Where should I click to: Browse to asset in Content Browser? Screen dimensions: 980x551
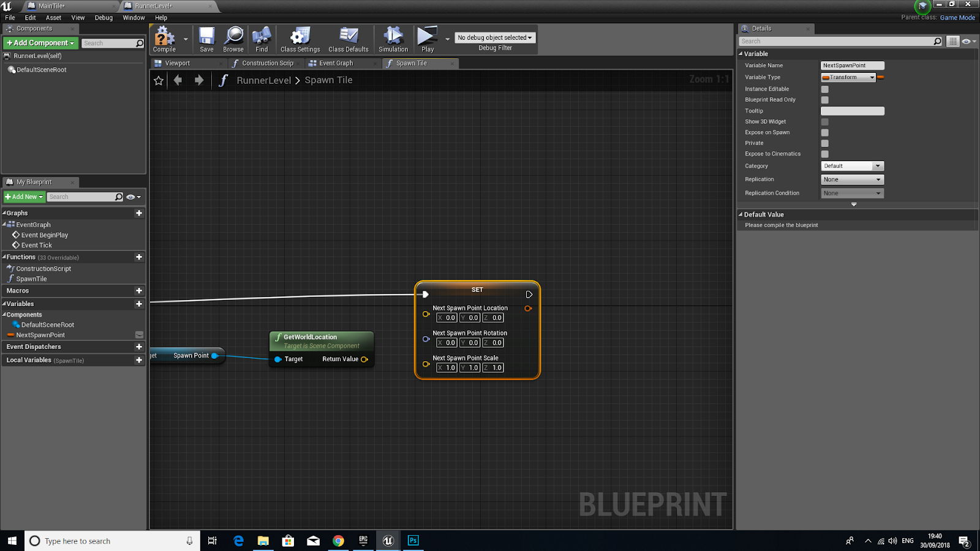tap(233, 38)
